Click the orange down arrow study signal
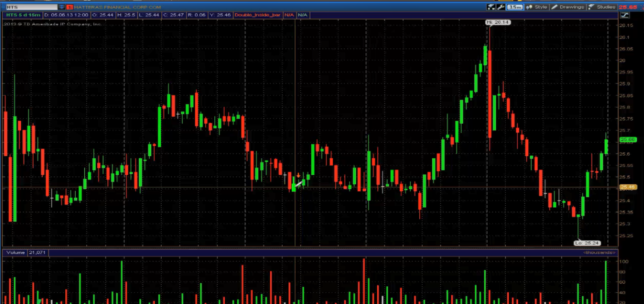 (298, 175)
